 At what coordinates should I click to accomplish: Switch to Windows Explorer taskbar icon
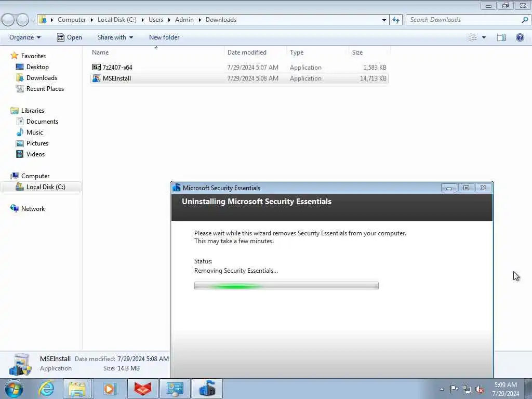(x=77, y=389)
